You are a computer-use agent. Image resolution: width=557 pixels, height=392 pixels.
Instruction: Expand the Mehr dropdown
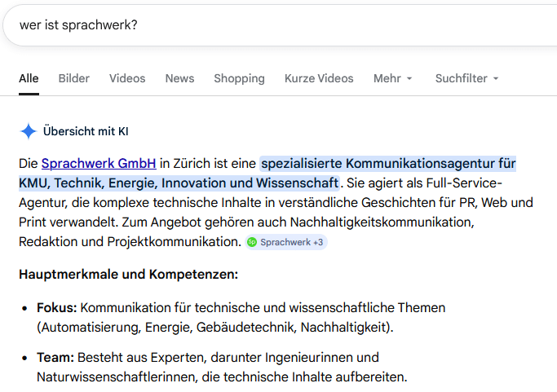point(393,78)
